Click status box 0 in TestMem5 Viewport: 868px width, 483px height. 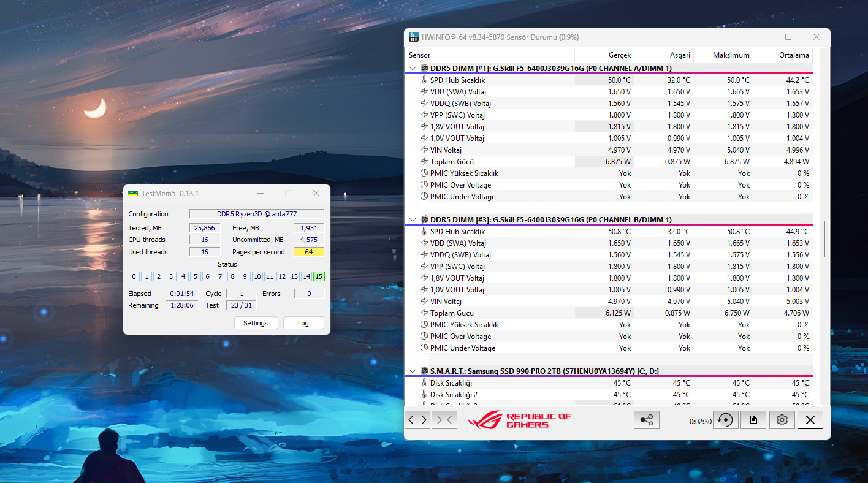134,276
